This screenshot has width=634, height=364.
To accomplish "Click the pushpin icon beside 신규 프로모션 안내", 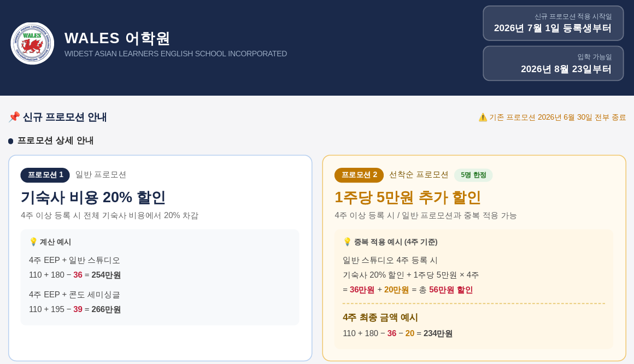I will tap(14, 117).
